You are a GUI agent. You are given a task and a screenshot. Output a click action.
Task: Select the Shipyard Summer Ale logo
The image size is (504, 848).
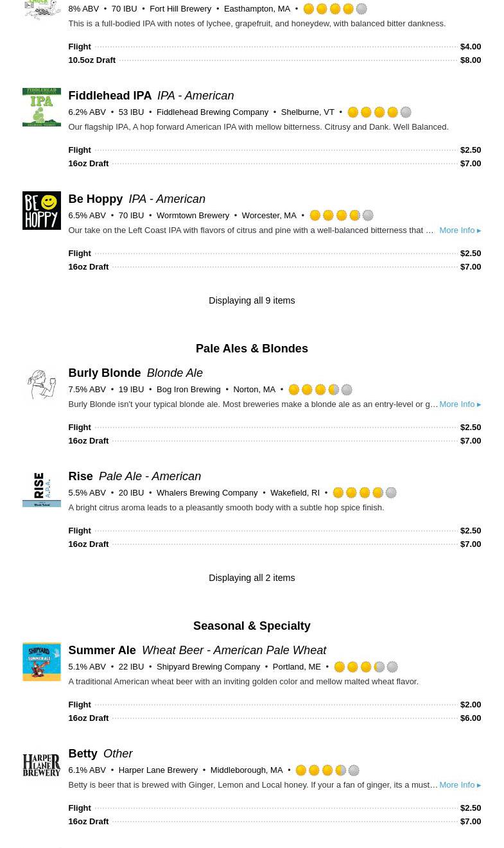[x=42, y=662]
